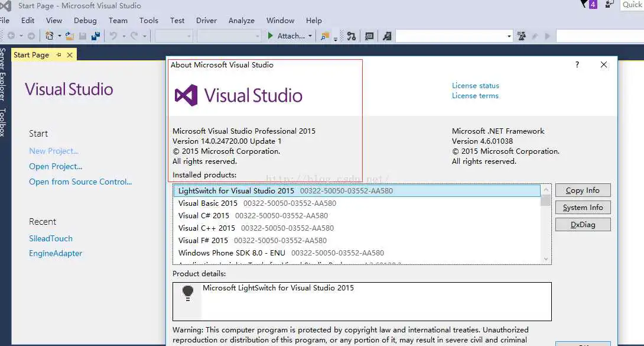
Task: Click the installed products list scrollbar
Action: [x=545, y=225]
